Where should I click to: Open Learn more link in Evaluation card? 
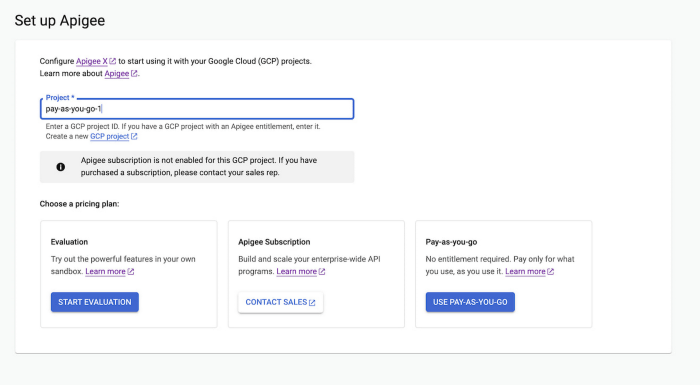point(105,272)
